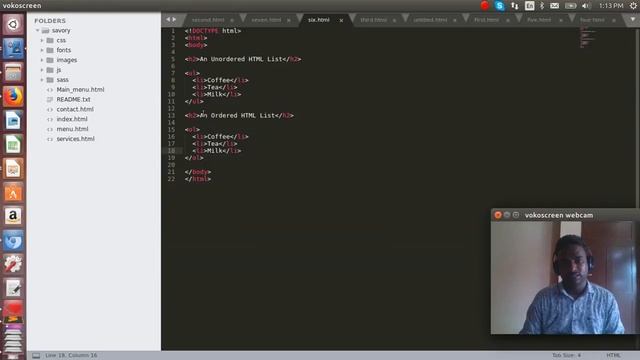Go to previous tab with left arrow

168,19
